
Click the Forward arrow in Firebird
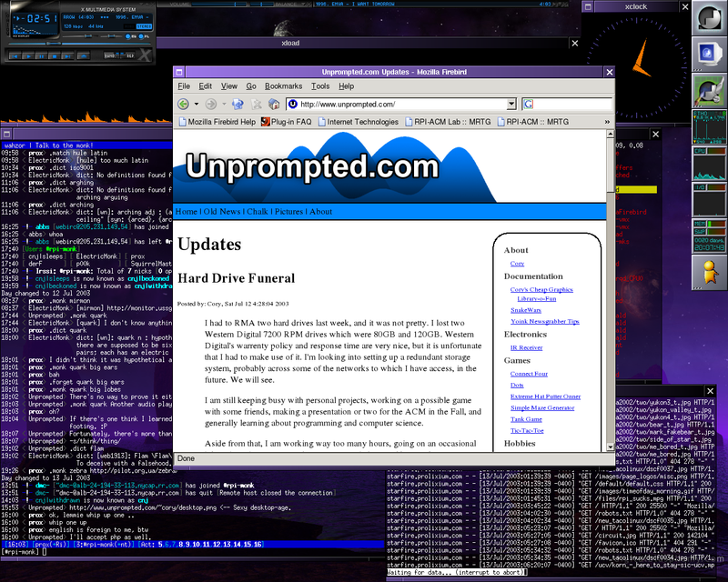[x=211, y=104]
